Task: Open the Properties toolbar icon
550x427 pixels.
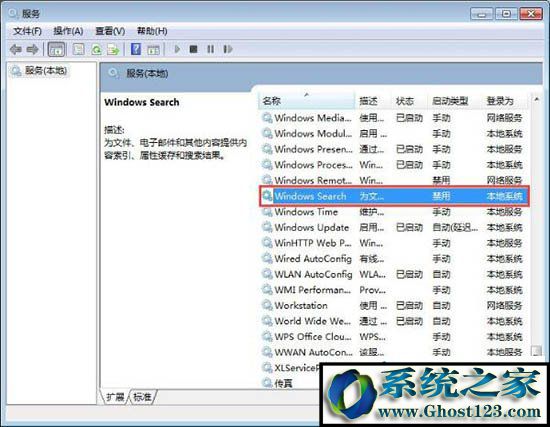Action: coord(78,49)
